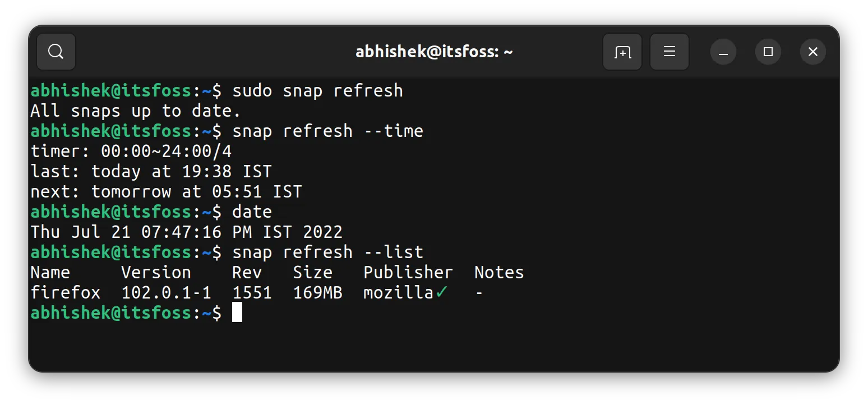Click the abhishek@itsfoss title bar label
Image resolution: width=868 pixels, height=404 pixels.
pyautogui.click(x=435, y=51)
